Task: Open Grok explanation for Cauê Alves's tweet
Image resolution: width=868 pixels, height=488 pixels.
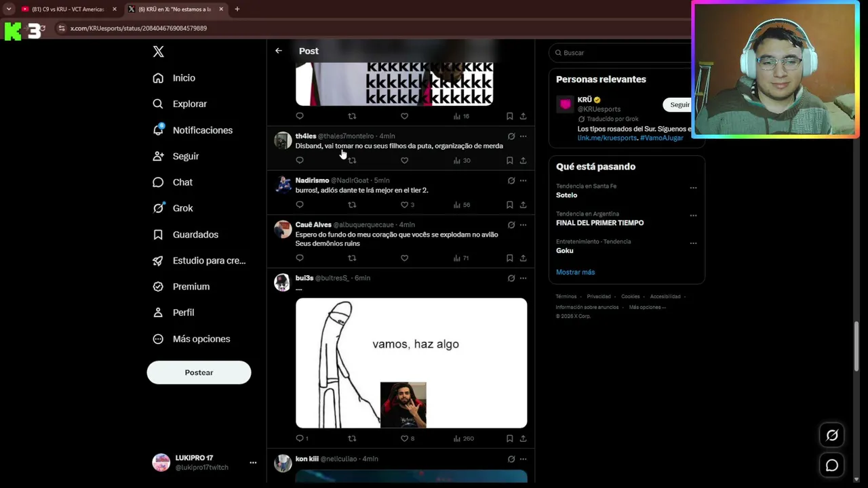Action: [511, 225]
